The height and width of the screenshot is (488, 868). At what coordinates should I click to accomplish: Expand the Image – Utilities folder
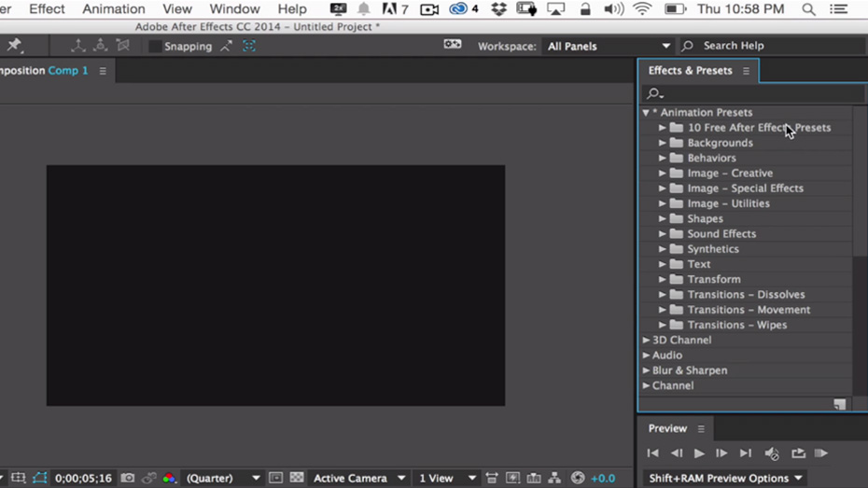pyautogui.click(x=662, y=203)
